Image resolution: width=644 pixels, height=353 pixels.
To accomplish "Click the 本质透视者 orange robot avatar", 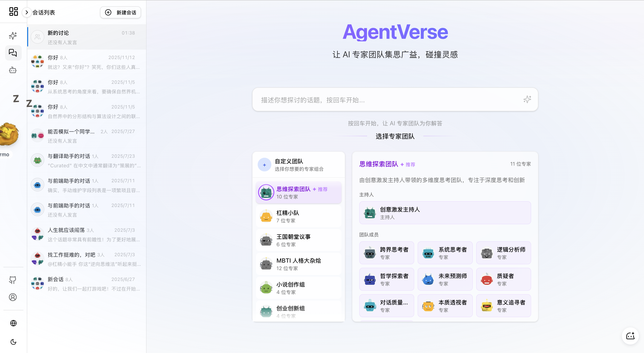I will coord(428,305).
